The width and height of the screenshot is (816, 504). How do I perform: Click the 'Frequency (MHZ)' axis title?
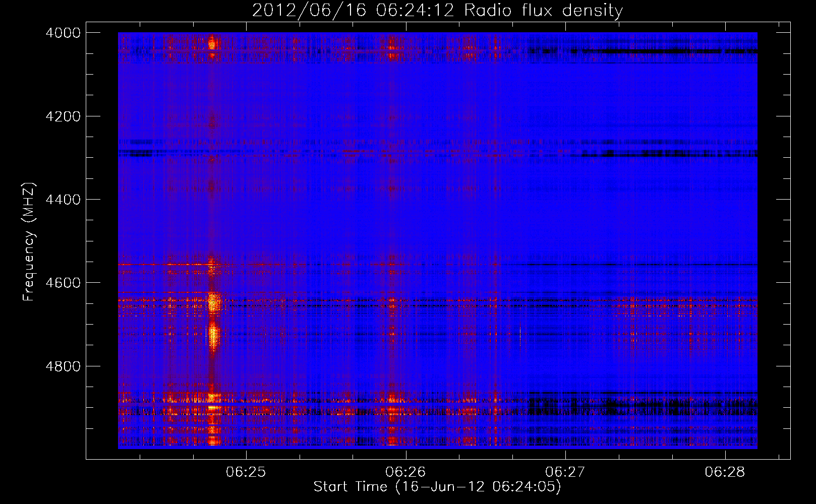click(29, 242)
